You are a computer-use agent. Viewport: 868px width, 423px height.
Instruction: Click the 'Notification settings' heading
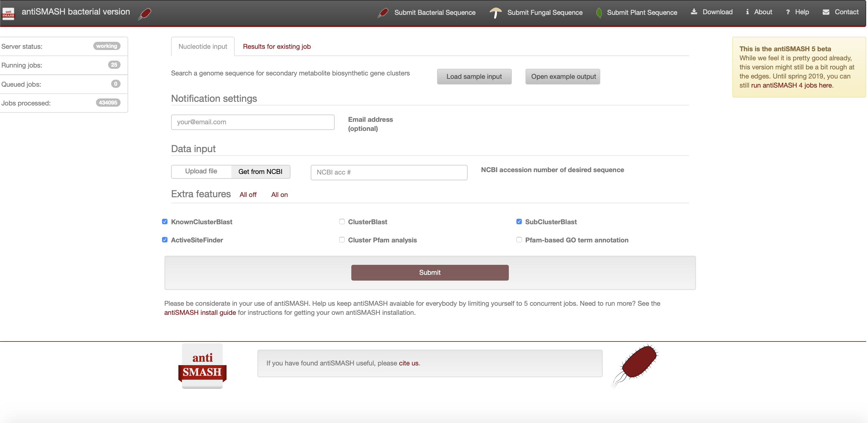click(x=214, y=98)
